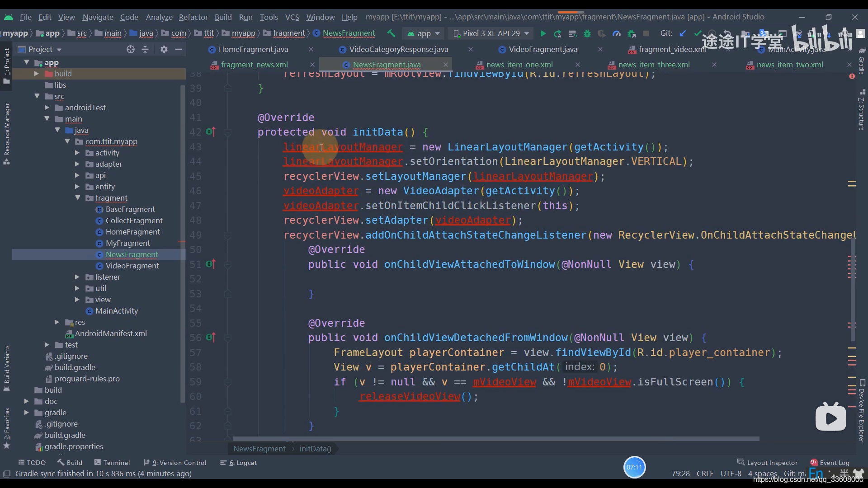This screenshot has width=868, height=488.
Task: Click Git Update Project blue arrow
Action: pos(683,33)
